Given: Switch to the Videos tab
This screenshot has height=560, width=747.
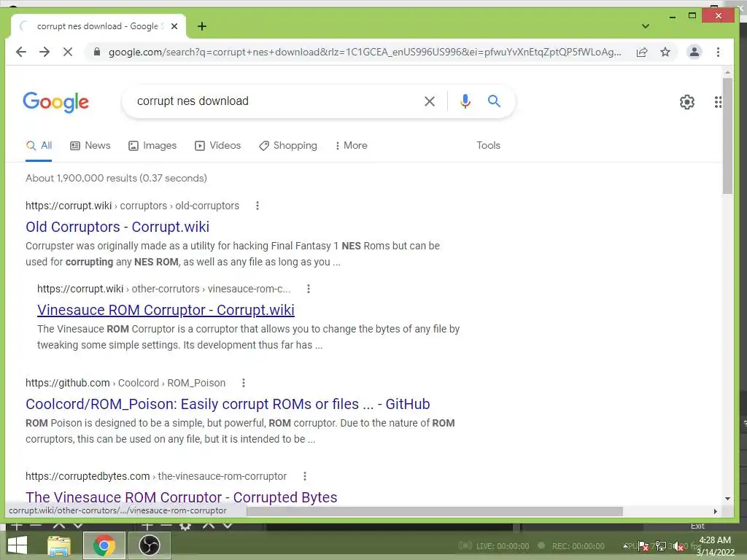Looking at the screenshot, I should pos(217,146).
